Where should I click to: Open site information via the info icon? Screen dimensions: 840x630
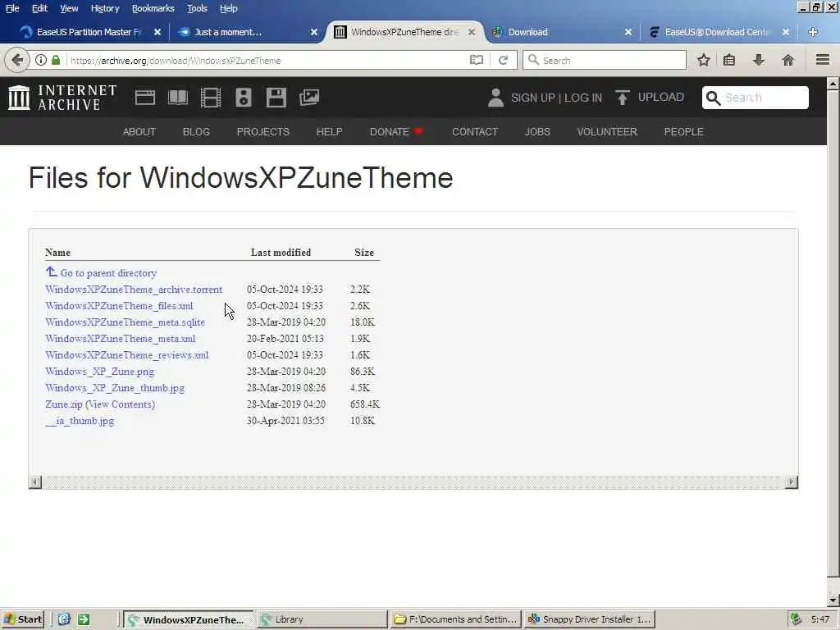pos(41,60)
